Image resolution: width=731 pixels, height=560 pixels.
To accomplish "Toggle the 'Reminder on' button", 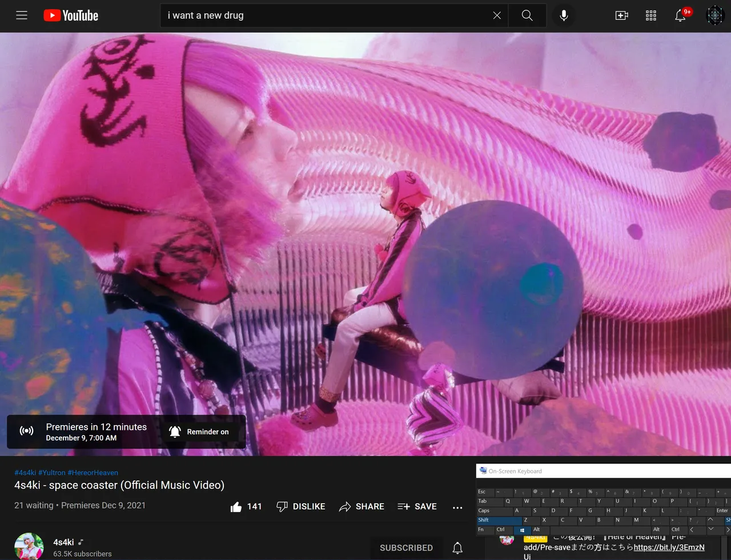I will (199, 432).
